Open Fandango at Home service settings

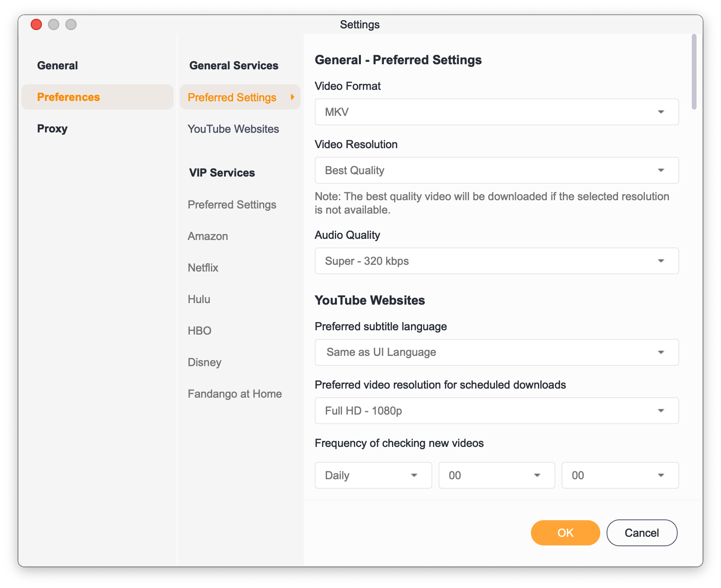pyautogui.click(x=235, y=394)
